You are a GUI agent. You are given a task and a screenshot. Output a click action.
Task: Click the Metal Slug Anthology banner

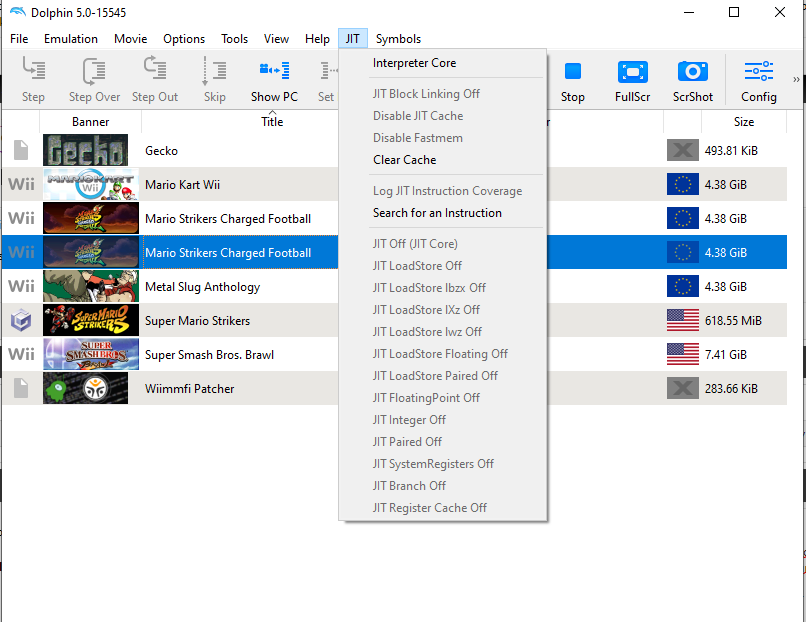click(90, 286)
